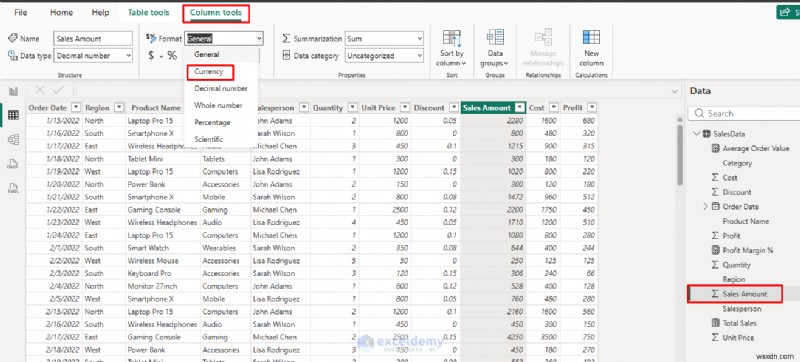The width and height of the screenshot is (800, 362).
Task: Open the Order Date column filter arrow
Action: tap(76, 108)
